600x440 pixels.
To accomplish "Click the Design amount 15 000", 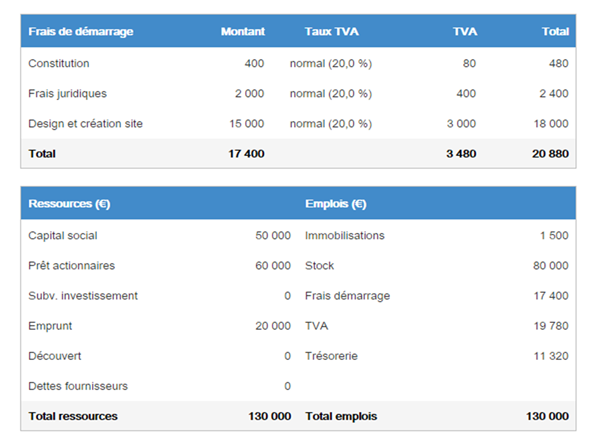I will coord(246,124).
